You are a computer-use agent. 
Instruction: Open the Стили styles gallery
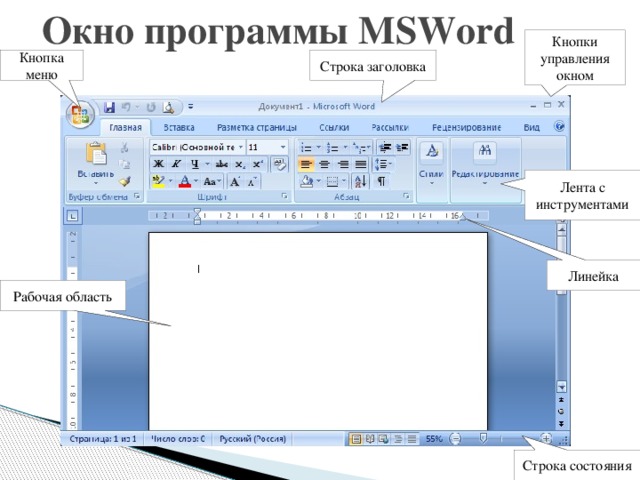(x=432, y=163)
